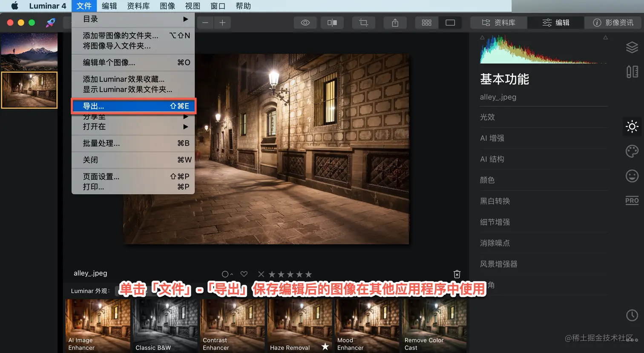Expand the 打开在 submenu
The image size is (644, 353).
click(x=133, y=126)
